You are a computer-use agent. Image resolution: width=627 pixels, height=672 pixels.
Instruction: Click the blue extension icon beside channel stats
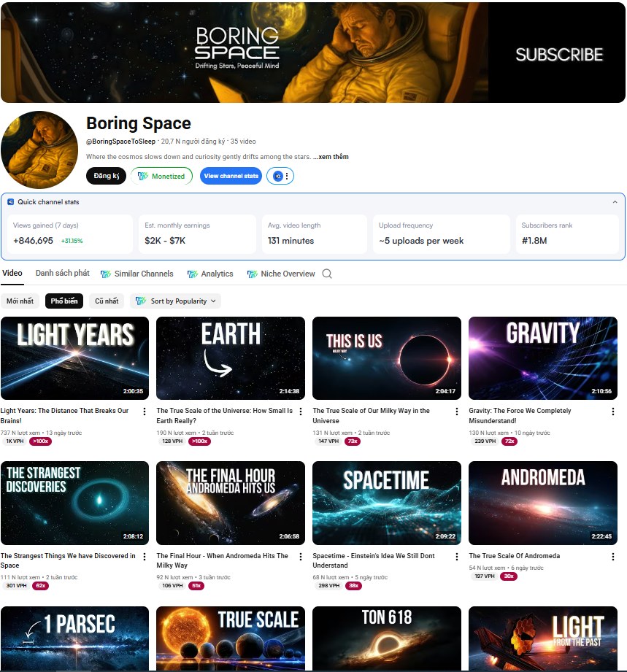coord(278,176)
